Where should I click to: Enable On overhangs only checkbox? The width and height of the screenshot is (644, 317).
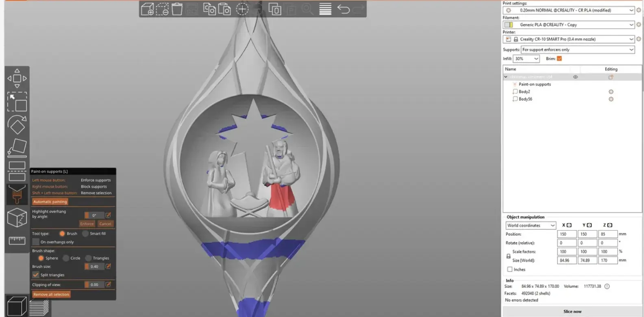(x=36, y=242)
